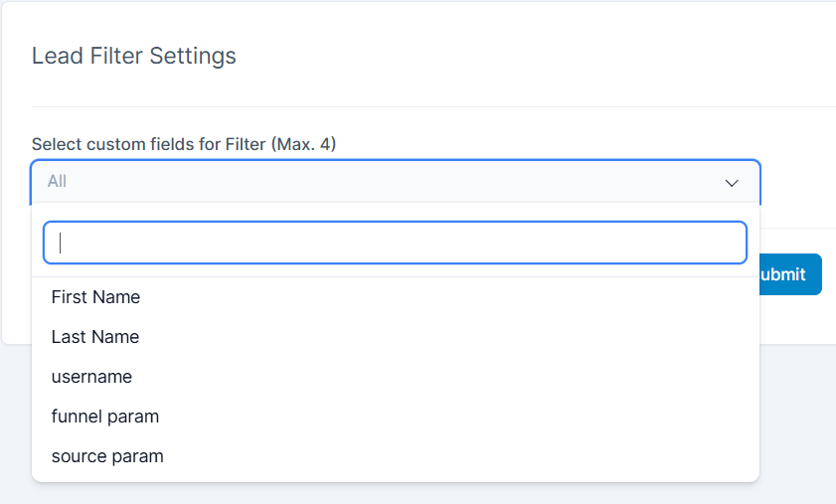
Task: Add source param to the filter
Action: click(107, 456)
